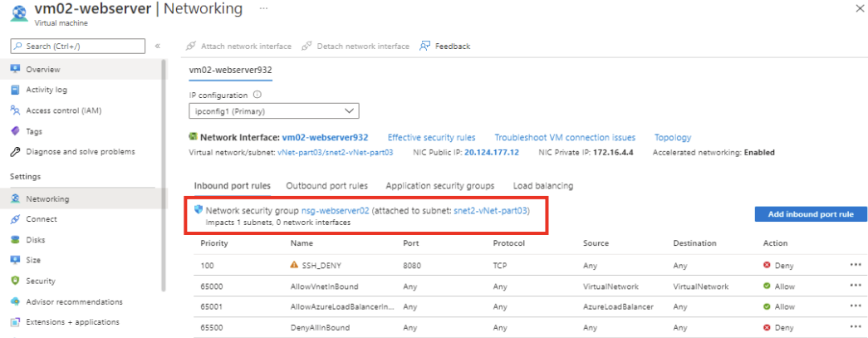Click the Connect sidebar icon

[x=16, y=219]
